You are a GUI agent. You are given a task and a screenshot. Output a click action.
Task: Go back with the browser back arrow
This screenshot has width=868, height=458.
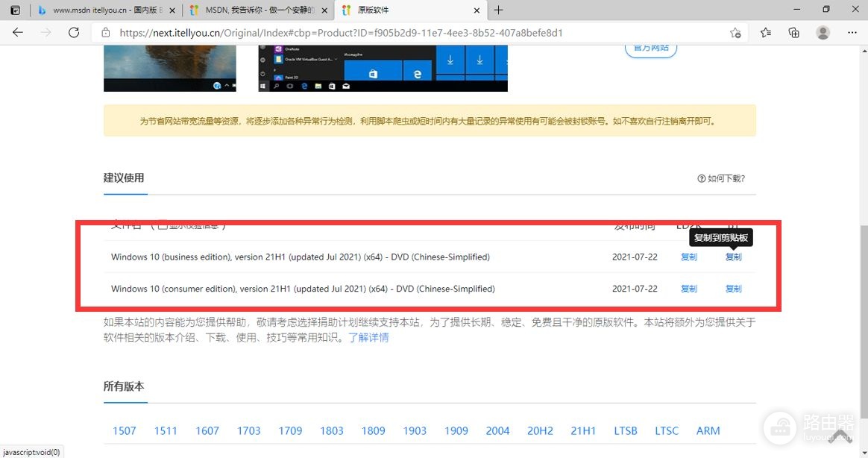(x=18, y=33)
